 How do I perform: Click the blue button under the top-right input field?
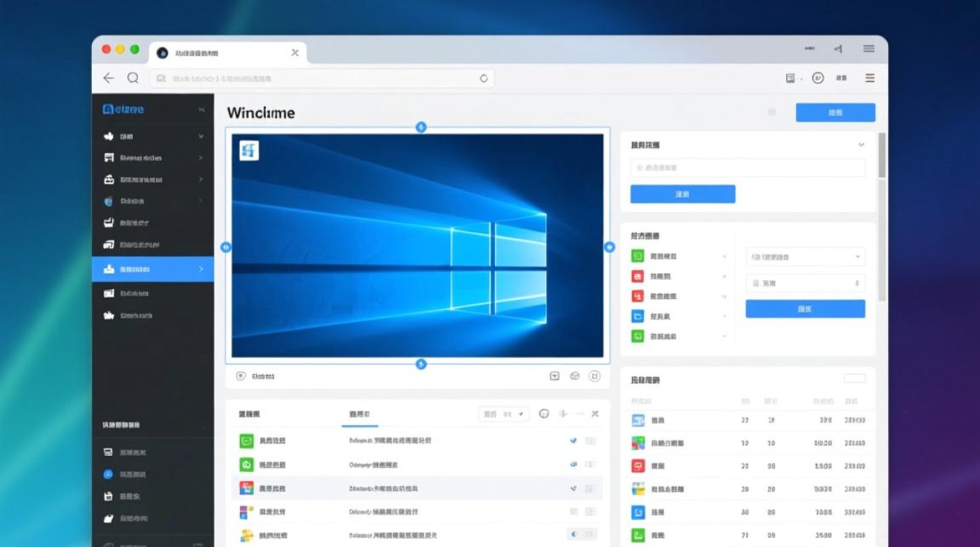point(682,194)
